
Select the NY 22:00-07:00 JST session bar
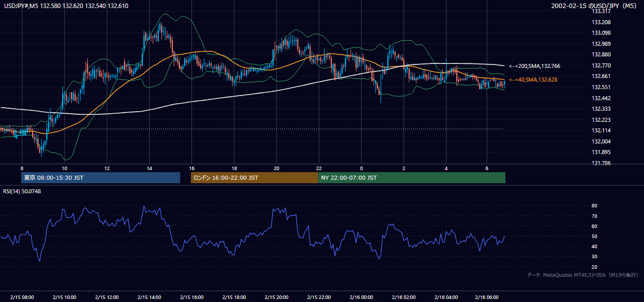pyautogui.click(x=412, y=178)
